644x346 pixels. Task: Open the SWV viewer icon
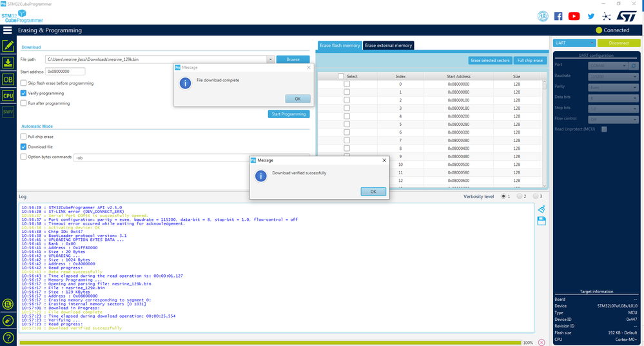(x=8, y=112)
